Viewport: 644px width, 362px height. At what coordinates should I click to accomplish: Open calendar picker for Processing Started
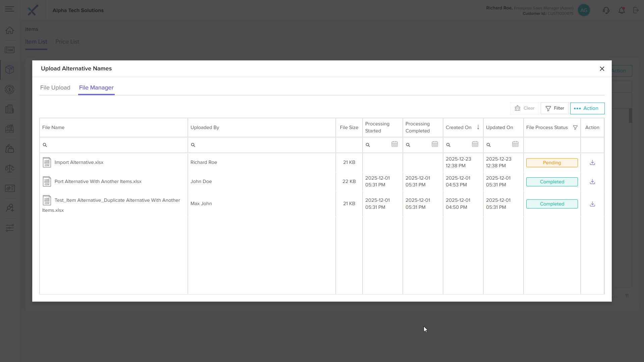[x=394, y=144]
